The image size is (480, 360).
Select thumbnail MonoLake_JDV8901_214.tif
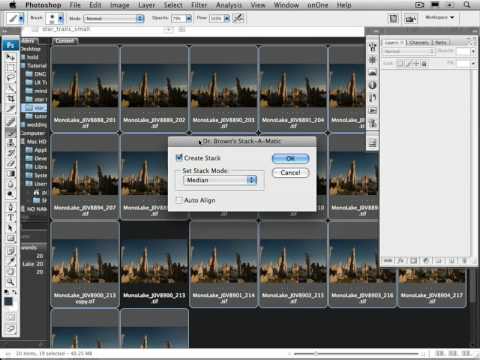click(224, 264)
